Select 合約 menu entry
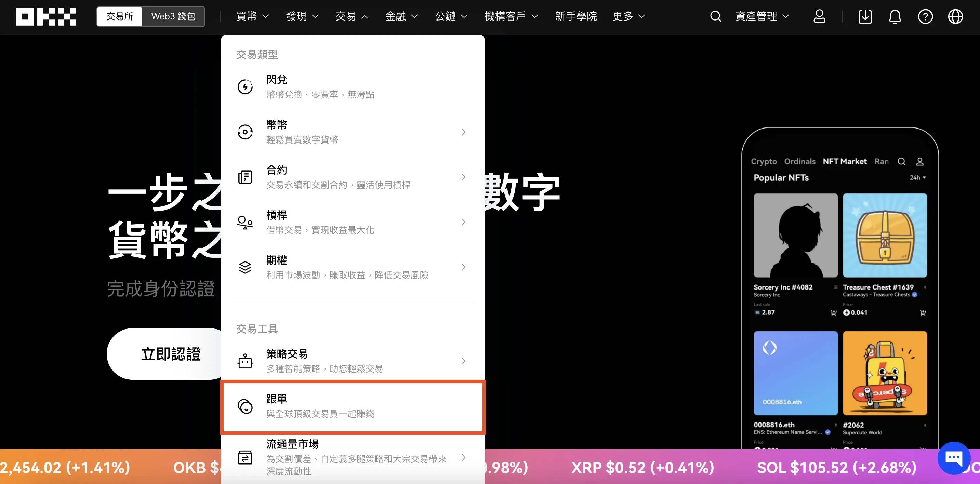Viewport: 980px width, 484px height. 353,177
